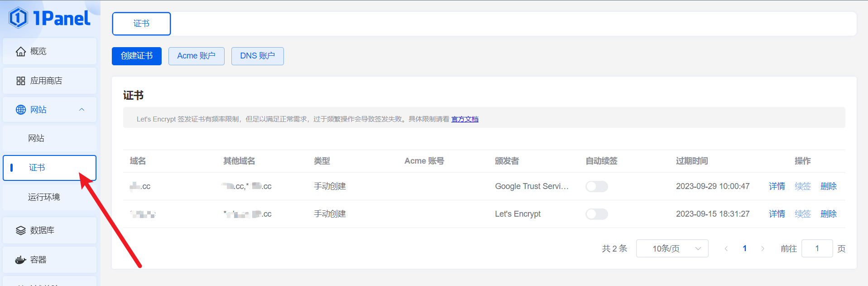Click the 创建证书 button
The image size is (868, 286).
pyautogui.click(x=137, y=56)
